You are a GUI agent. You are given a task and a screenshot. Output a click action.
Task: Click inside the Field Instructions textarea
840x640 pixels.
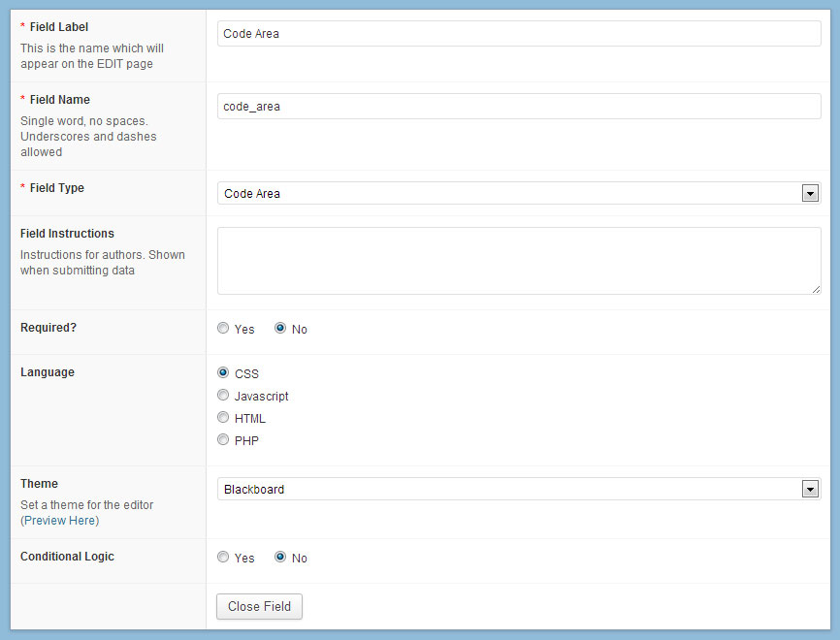519,261
